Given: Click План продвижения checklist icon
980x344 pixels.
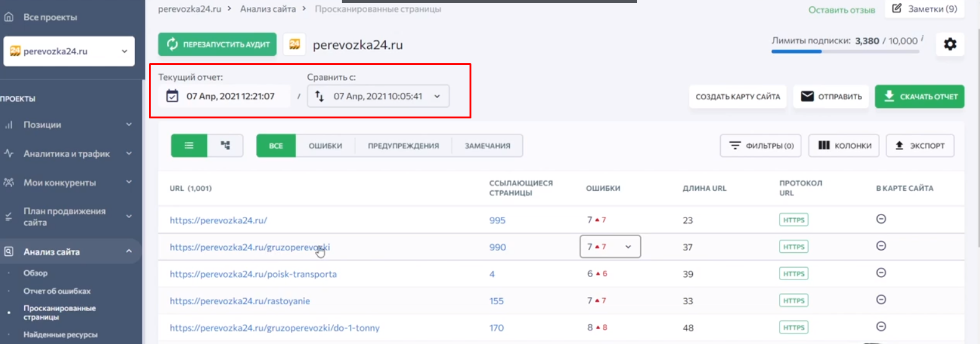Looking at the screenshot, I should (9, 216).
